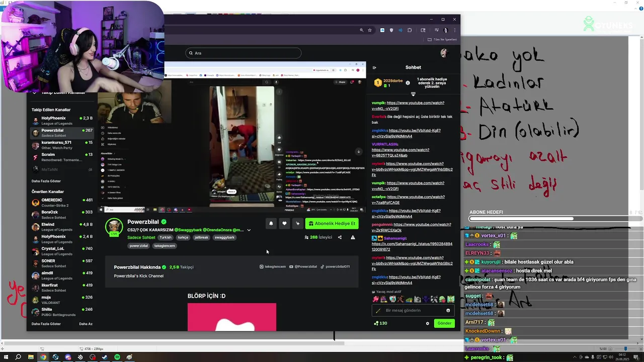The width and height of the screenshot is (644, 362).
Task: Click the Sadece Sohbet category link
Action: [x=141, y=237]
